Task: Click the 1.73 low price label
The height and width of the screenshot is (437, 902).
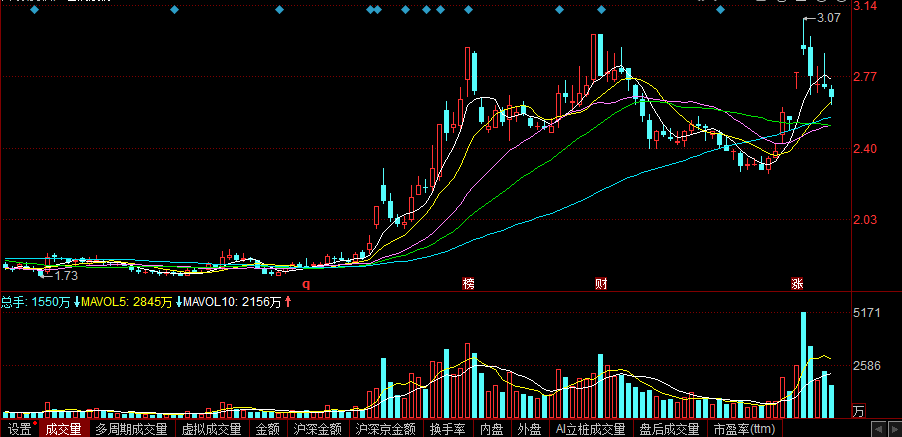Action: click(x=66, y=275)
